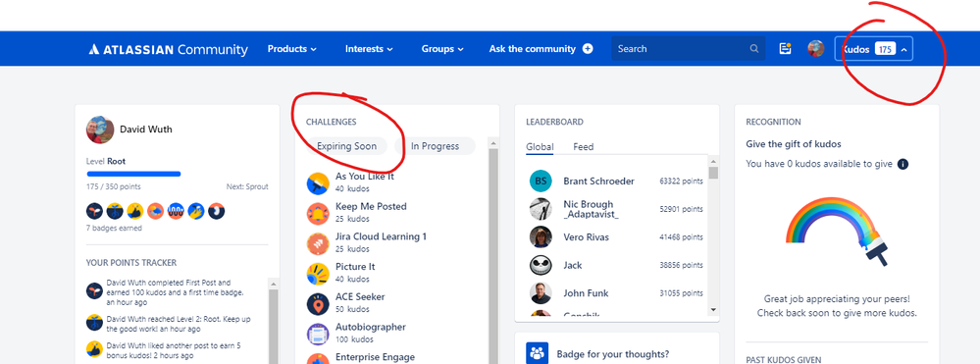Click the info icon beside kudos available

pos(903,164)
